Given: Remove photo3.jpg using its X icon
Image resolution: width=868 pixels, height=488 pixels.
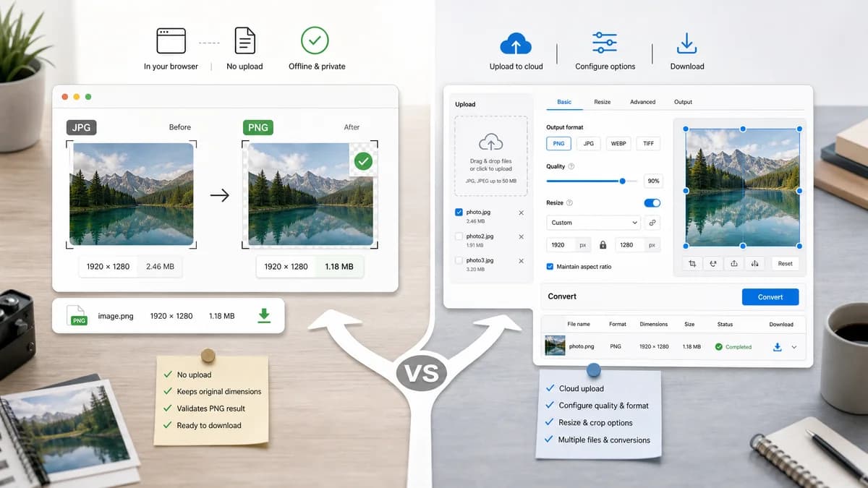Looking at the screenshot, I should pyautogui.click(x=522, y=260).
